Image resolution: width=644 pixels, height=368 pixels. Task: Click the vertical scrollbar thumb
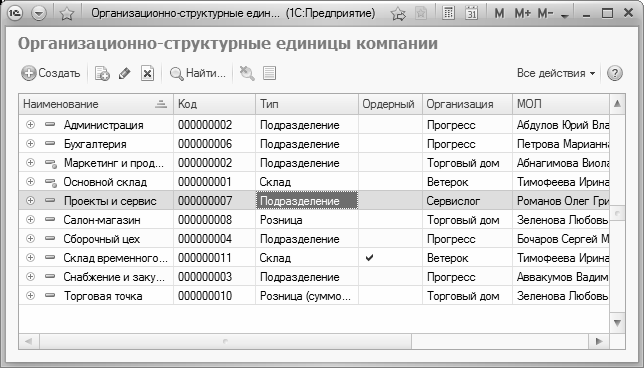(x=617, y=213)
